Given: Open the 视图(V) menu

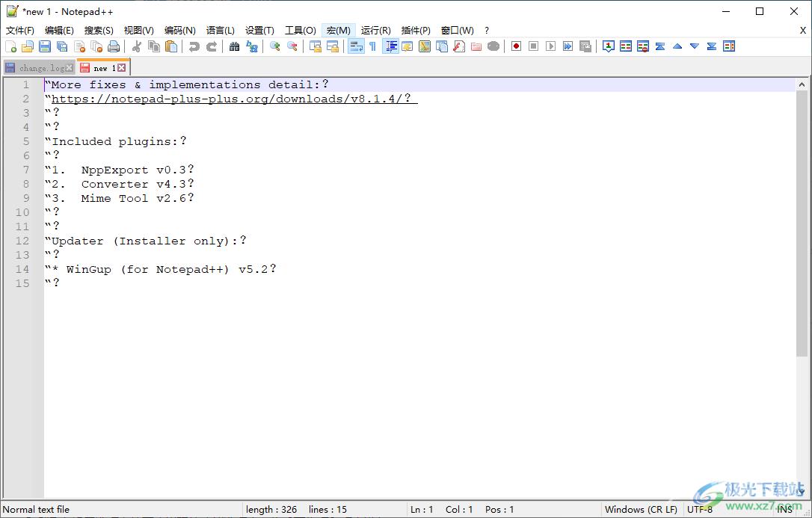Looking at the screenshot, I should (139, 31).
